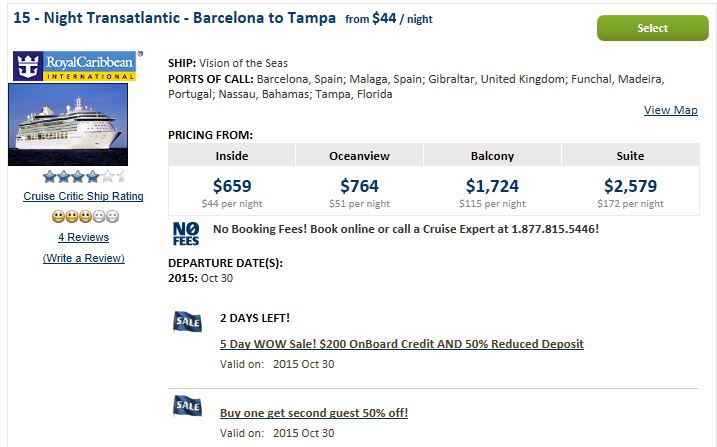
Task: Click the SALE flag beside the second guest offer
Action: 187,406
